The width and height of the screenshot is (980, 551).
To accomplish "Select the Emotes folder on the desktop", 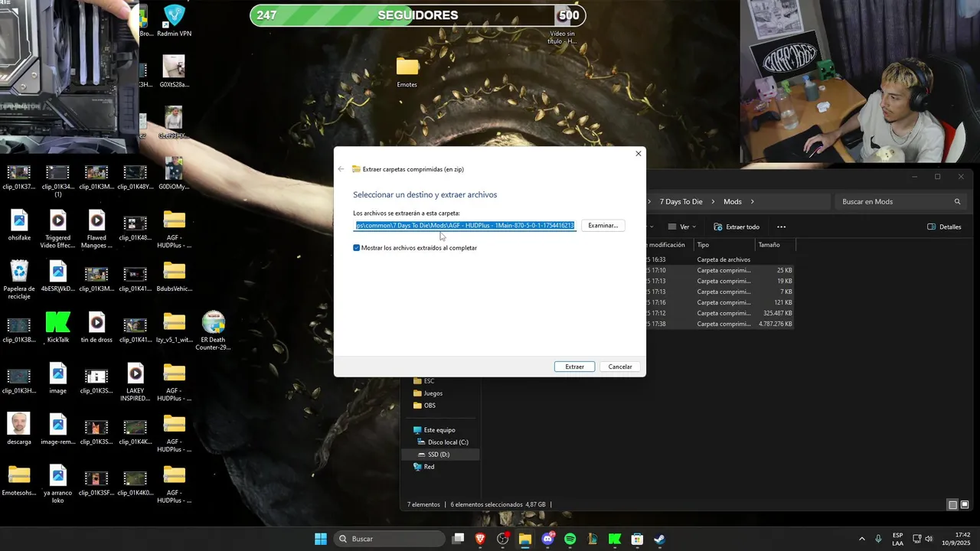I will click(407, 72).
